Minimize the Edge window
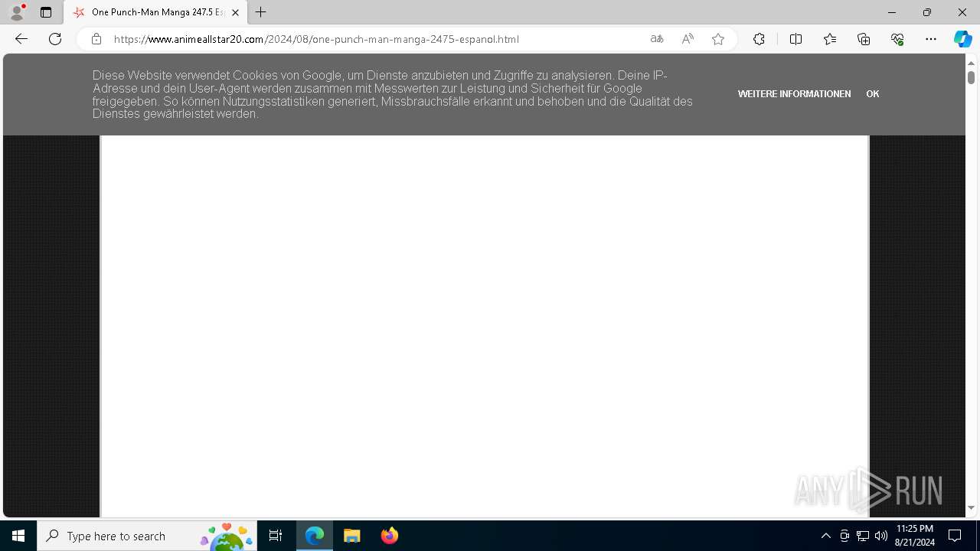980x551 pixels. tap(892, 12)
